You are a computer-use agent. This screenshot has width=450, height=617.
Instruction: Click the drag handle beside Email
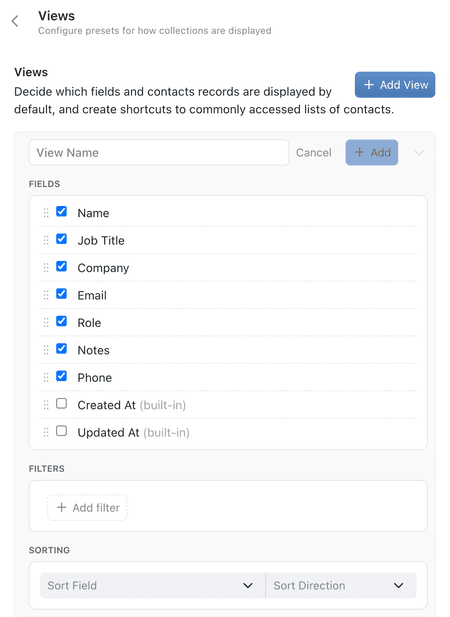pos(46,295)
